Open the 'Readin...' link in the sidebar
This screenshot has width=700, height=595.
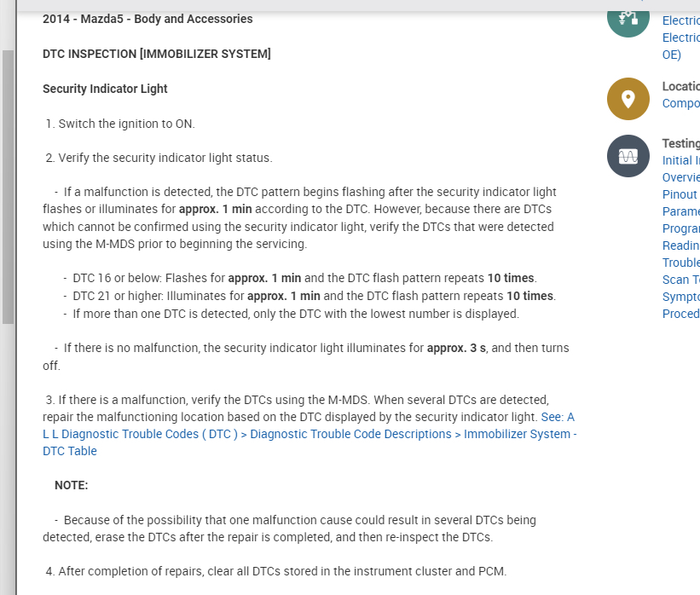tap(680, 246)
